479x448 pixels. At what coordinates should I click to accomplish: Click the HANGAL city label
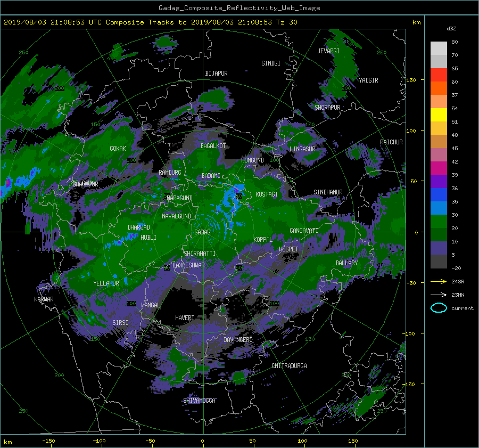click(150, 305)
